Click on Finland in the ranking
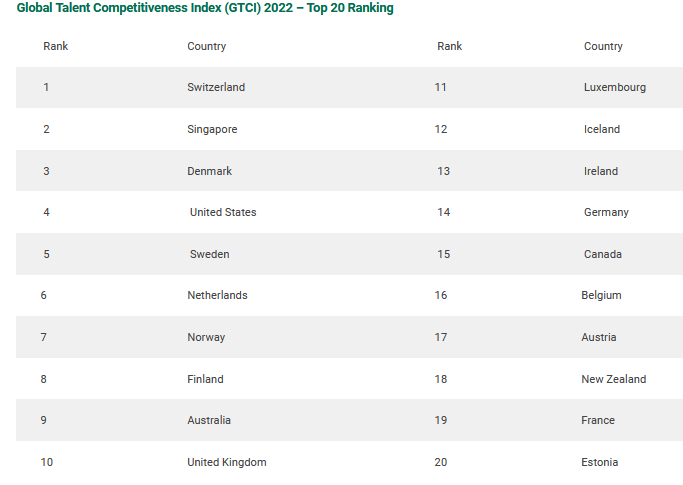The height and width of the screenshot is (485, 683). pyautogui.click(x=205, y=379)
